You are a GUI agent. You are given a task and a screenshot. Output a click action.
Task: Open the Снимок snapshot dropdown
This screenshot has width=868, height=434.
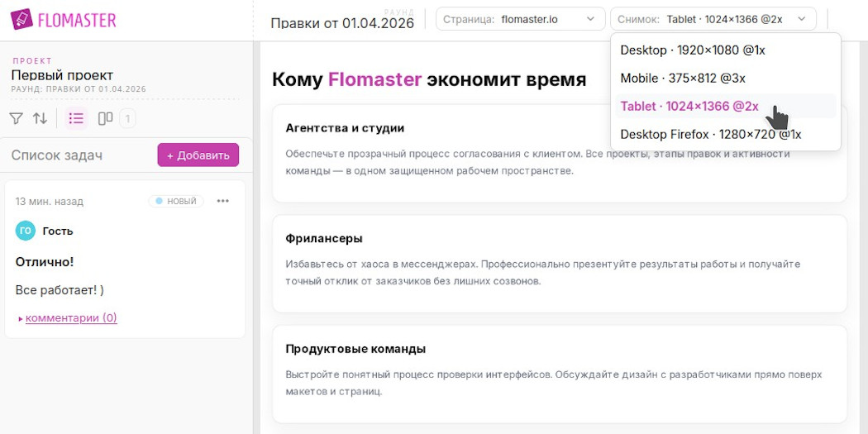(x=713, y=19)
